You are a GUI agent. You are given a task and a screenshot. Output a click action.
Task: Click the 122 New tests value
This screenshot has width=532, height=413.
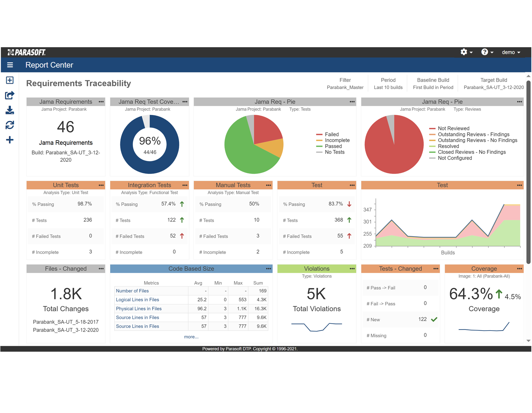(x=422, y=319)
